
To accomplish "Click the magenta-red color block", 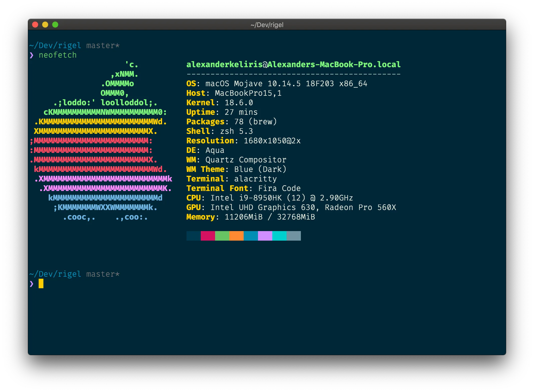I will pyautogui.click(x=208, y=236).
